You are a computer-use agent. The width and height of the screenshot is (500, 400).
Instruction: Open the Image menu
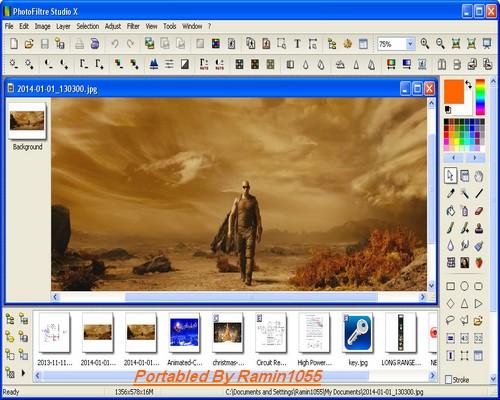42,26
